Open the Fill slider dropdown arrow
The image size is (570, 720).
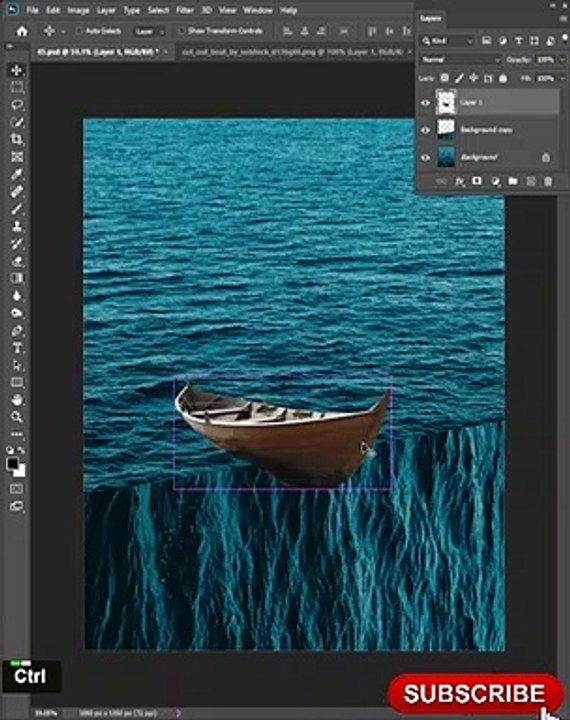coord(562,79)
